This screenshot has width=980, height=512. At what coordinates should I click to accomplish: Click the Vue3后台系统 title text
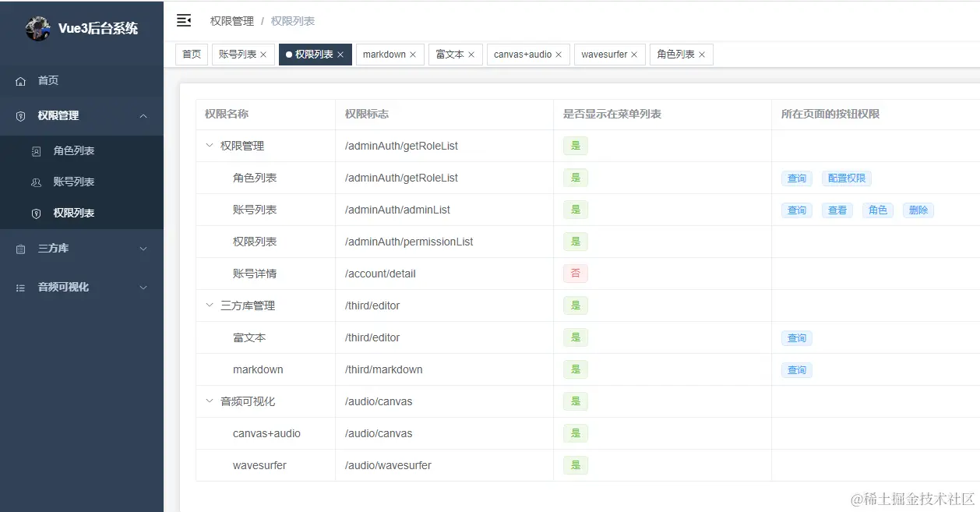tap(98, 29)
